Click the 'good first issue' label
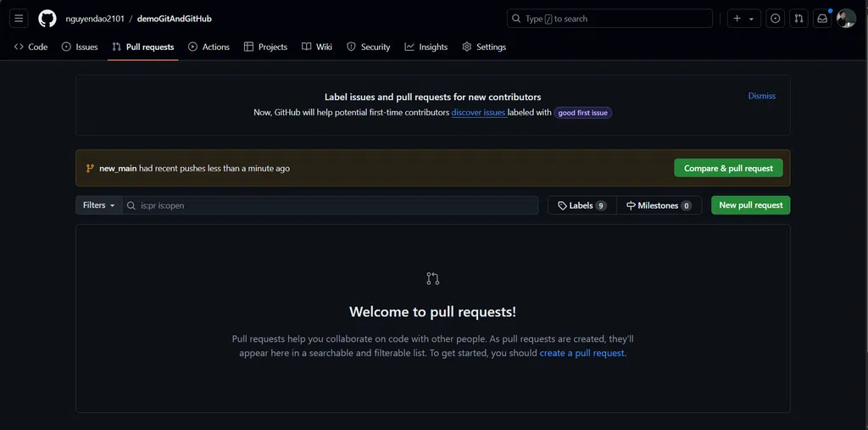This screenshot has width=868, height=430. pyautogui.click(x=583, y=113)
